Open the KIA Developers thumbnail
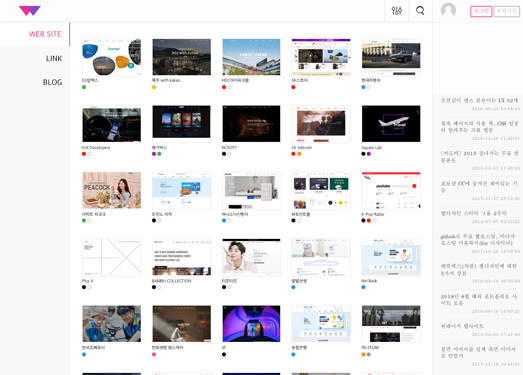Viewport: 523px width, 375px height. click(x=111, y=124)
